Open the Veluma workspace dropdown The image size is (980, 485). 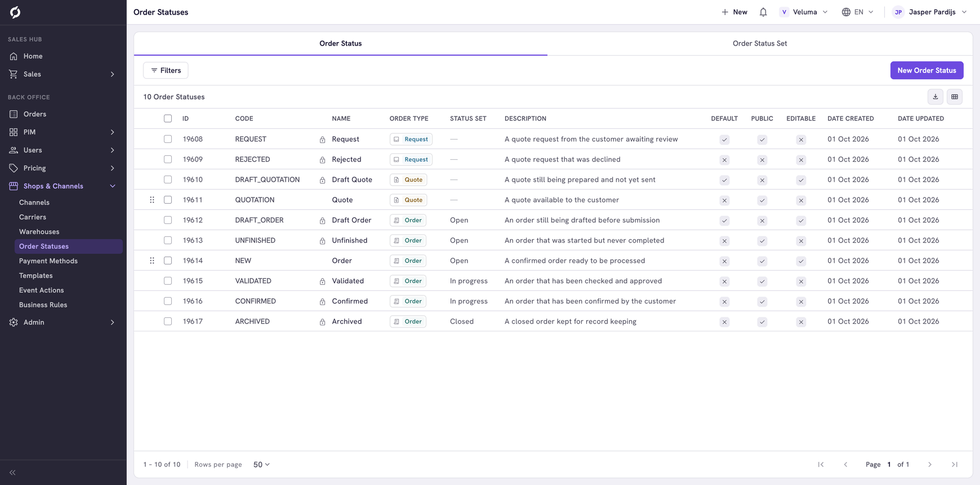tap(804, 12)
